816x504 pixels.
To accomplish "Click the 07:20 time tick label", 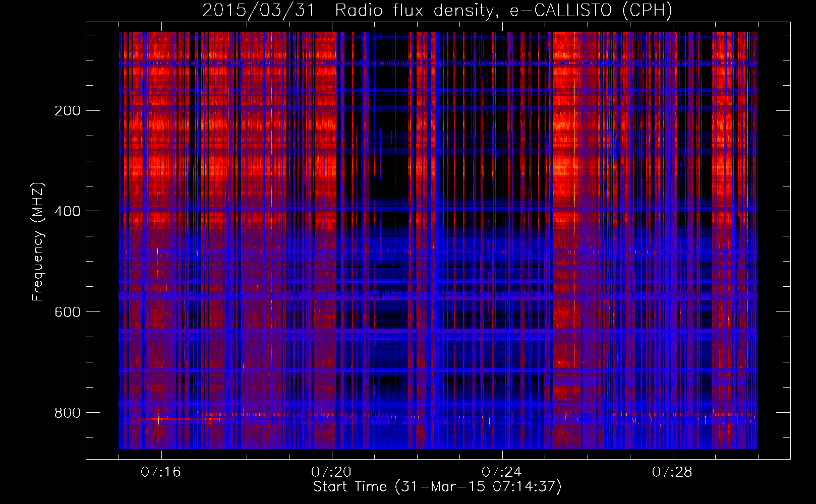I will click(x=331, y=472).
